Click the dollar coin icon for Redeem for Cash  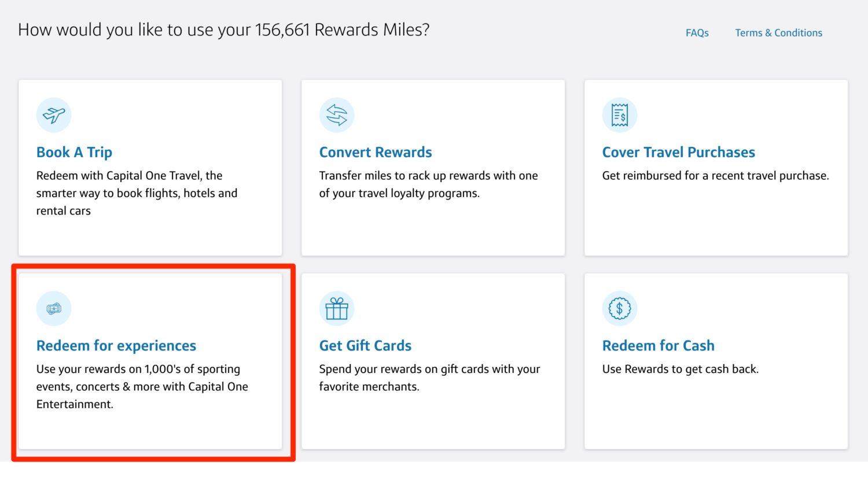(620, 308)
